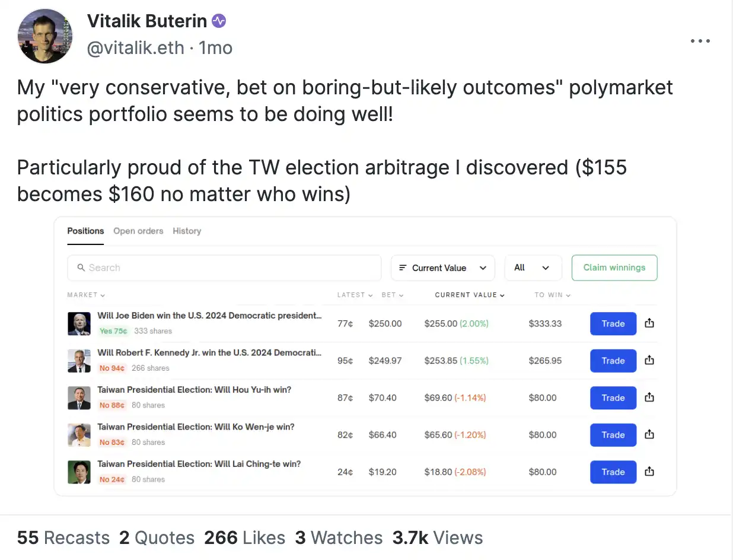Sort by the Market column header

pyautogui.click(x=86, y=295)
